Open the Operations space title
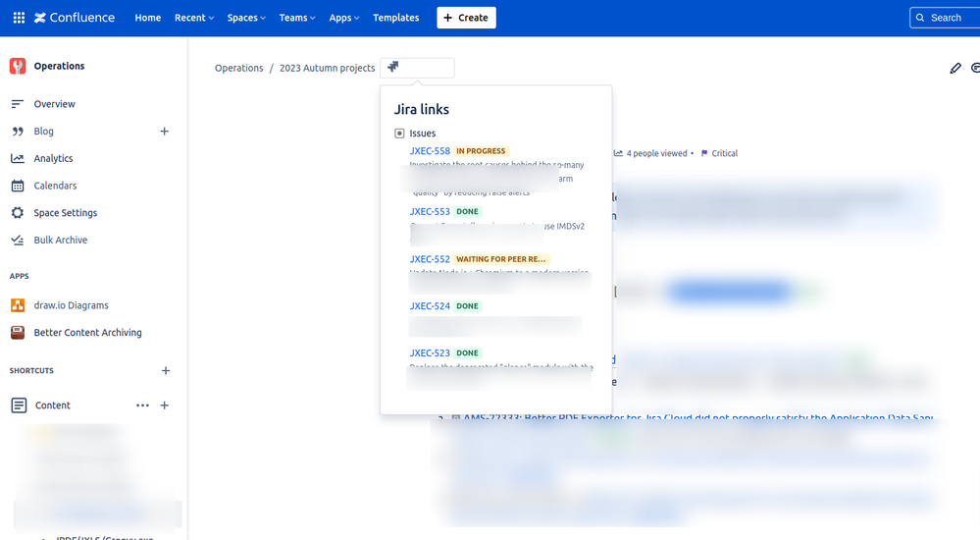This screenshot has width=980, height=540. tap(60, 66)
